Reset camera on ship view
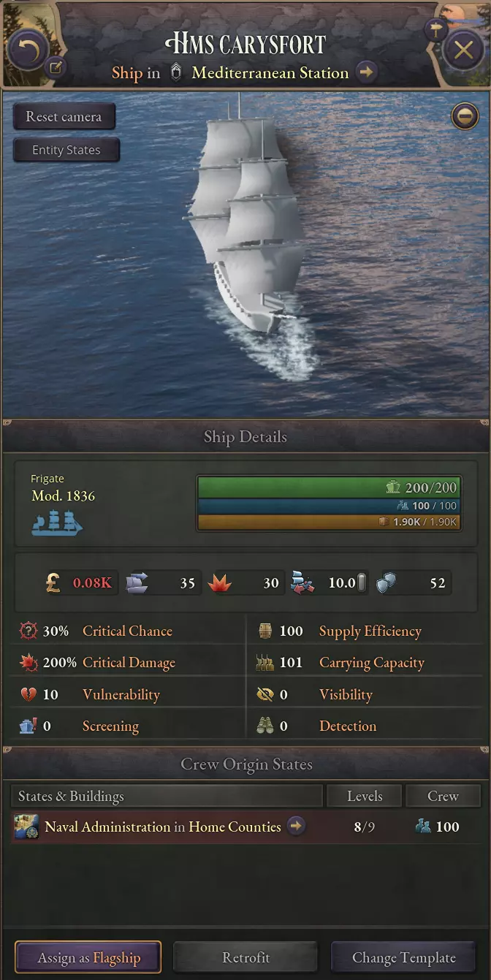Screen dimensions: 491x980 pyautogui.click(x=64, y=117)
